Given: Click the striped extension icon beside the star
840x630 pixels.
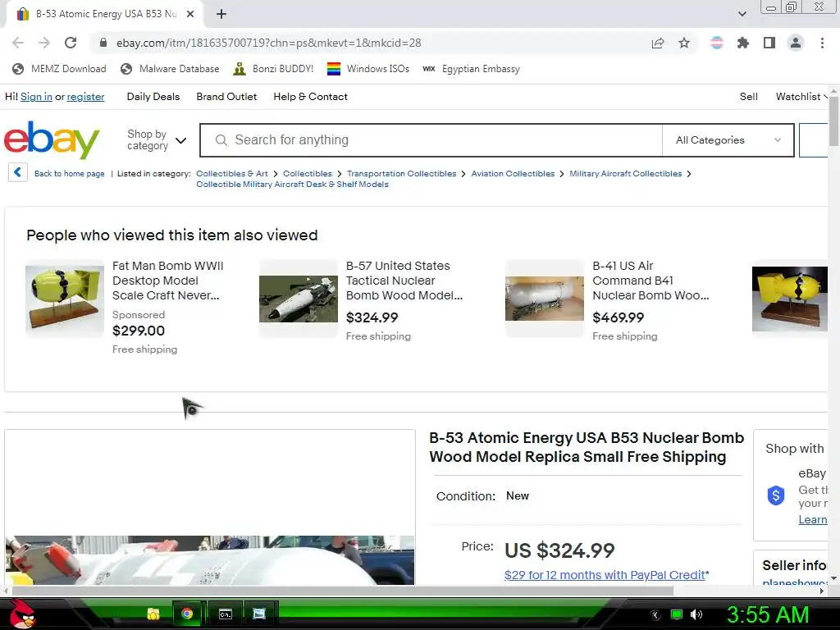Looking at the screenshot, I should click(x=717, y=43).
